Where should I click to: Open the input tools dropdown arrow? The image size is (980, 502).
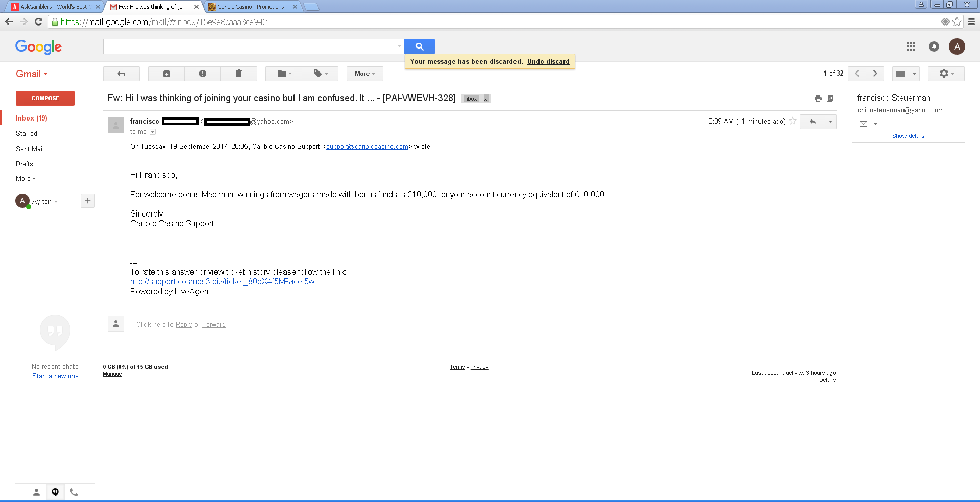pyautogui.click(x=915, y=74)
